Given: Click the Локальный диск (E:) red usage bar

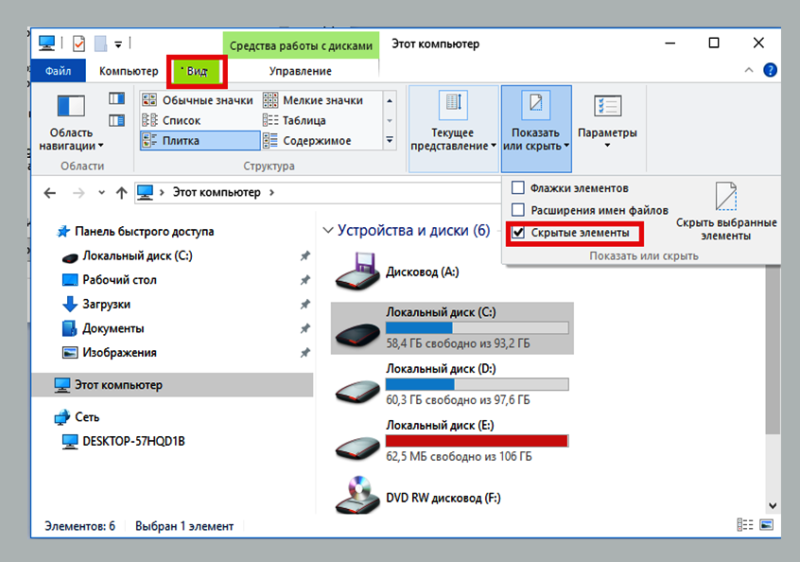Looking at the screenshot, I should [x=476, y=440].
